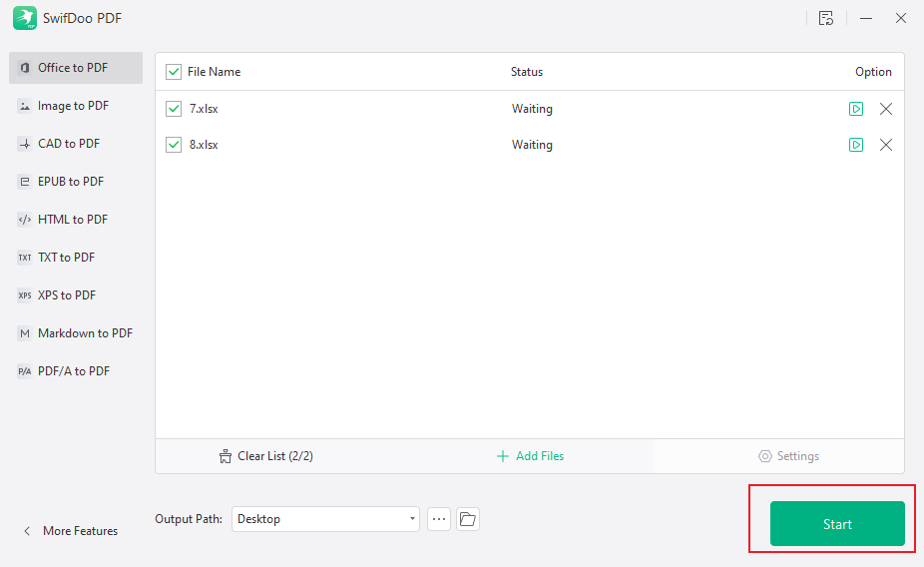Open the conversion history icon in title bar

point(826,18)
